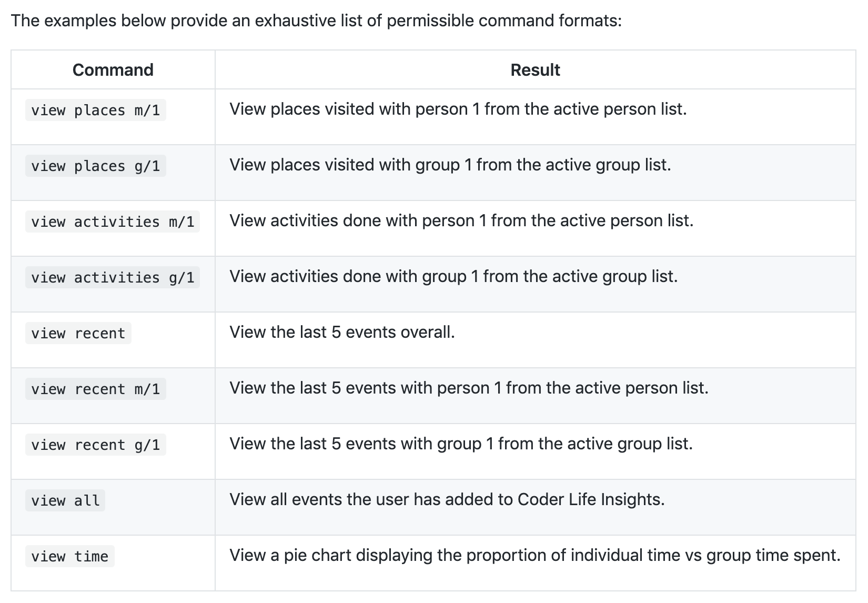Click the 'view places g/1' command code
Image resolution: width=868 pixels, height=603 pixels.
[95, 166]
